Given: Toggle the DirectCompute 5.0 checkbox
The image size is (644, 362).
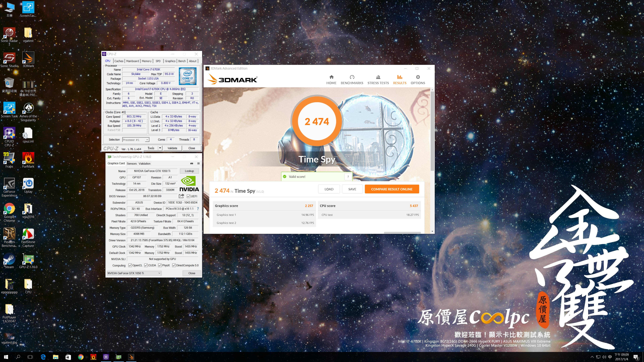Looking at the screenshot, I should pos(174,265).
